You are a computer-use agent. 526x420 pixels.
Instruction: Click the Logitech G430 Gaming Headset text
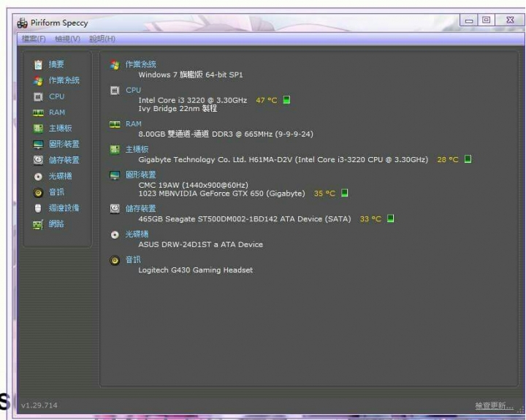pos(196,270)
